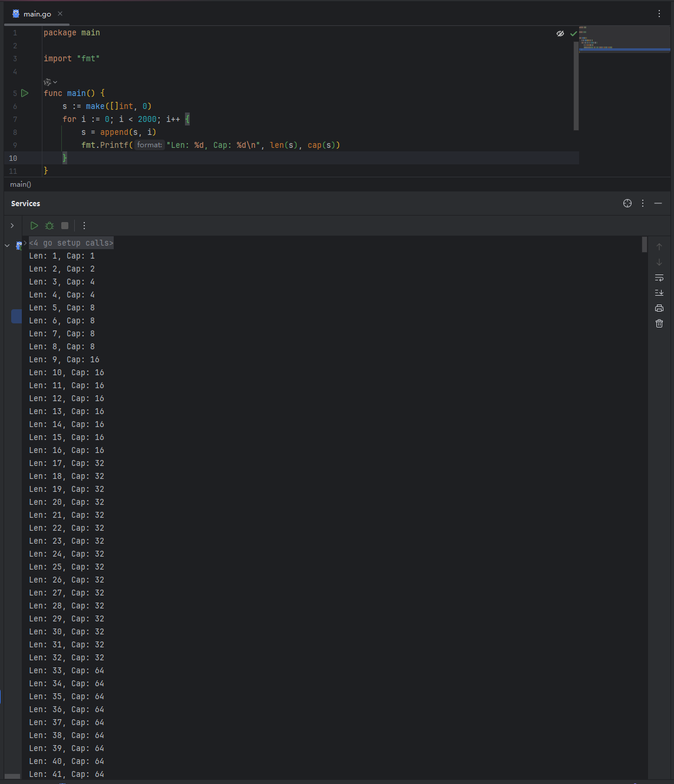Click 'append' in the code
Screen dimensions: 674x784
click(114, 132)
